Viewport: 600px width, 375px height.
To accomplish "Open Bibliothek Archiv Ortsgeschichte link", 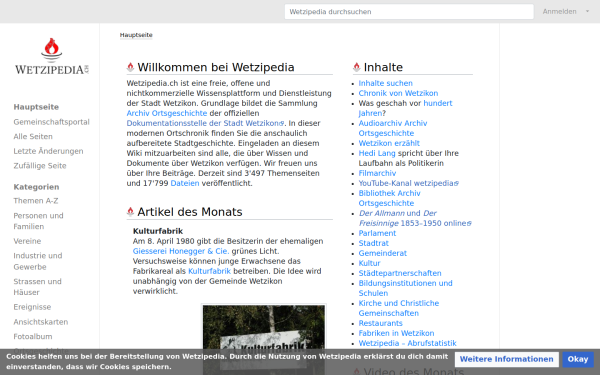I will tap(389, 198).
